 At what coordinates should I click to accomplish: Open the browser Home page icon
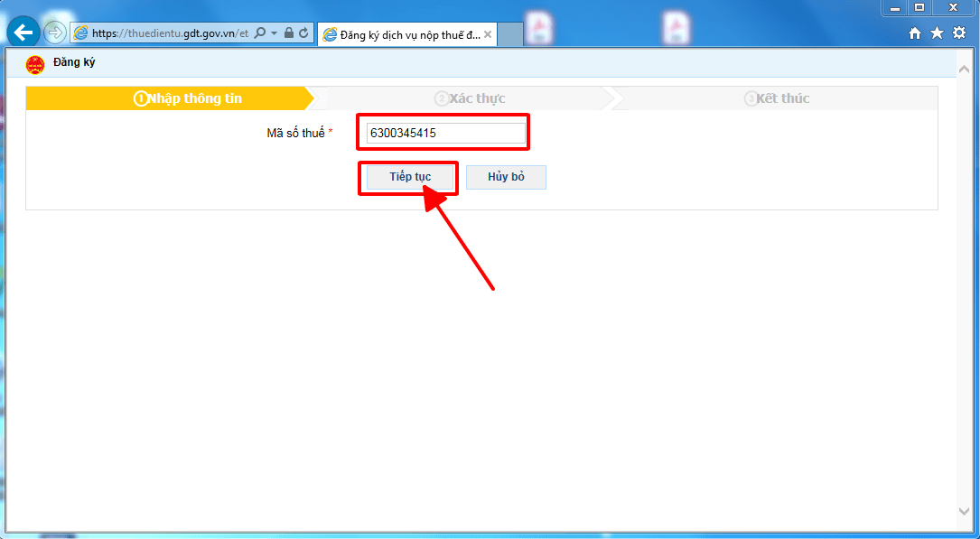915,33
